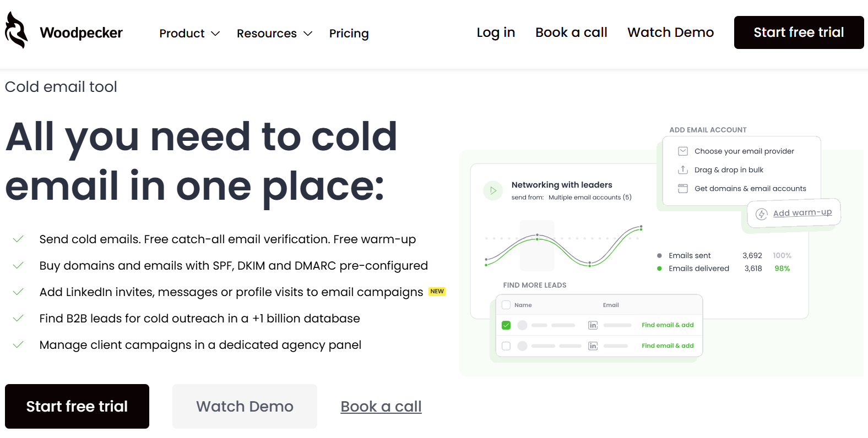
Task: Click the LinkedIn icon in the first lead row
Action: [x=593, y=325]
